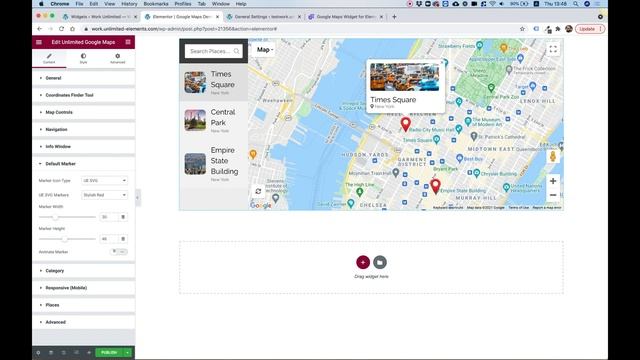This screenshot has height=360, width=640.
Task: Expand the Responsive (Mobile) section
Action: tap(84, 288)
